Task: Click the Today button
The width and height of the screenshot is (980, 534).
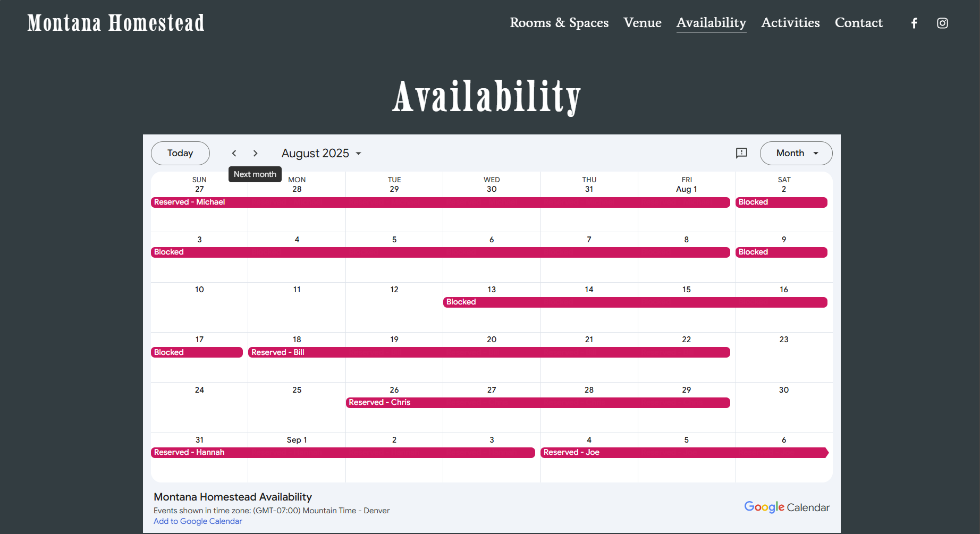Action: point(180,153)
